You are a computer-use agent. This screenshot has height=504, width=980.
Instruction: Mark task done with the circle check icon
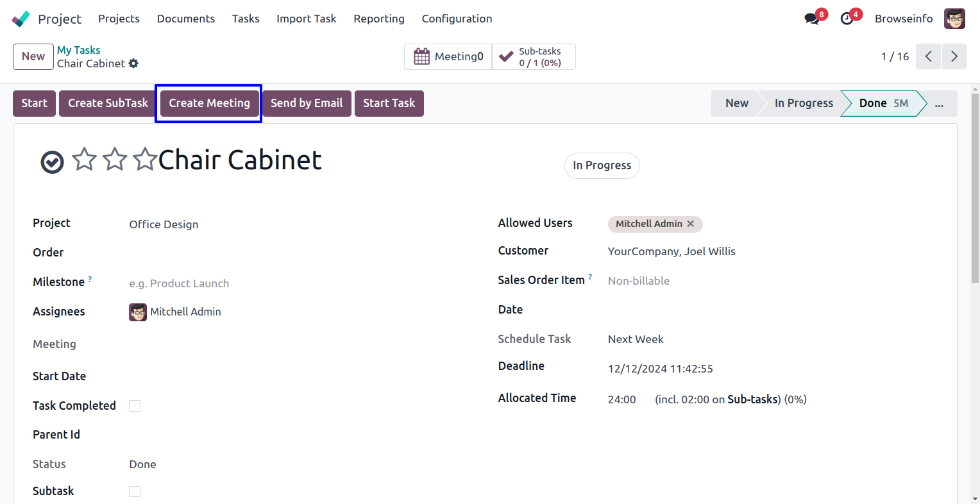tap(52, 162)
